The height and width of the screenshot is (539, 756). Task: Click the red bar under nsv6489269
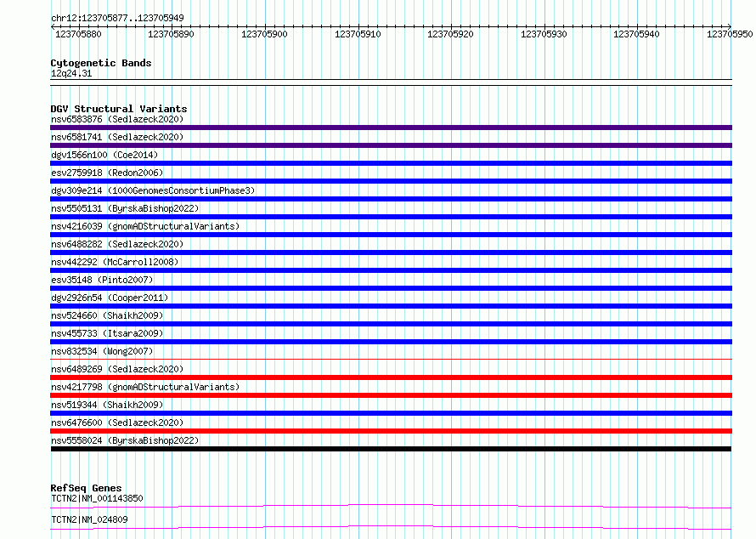pos(391,377)
